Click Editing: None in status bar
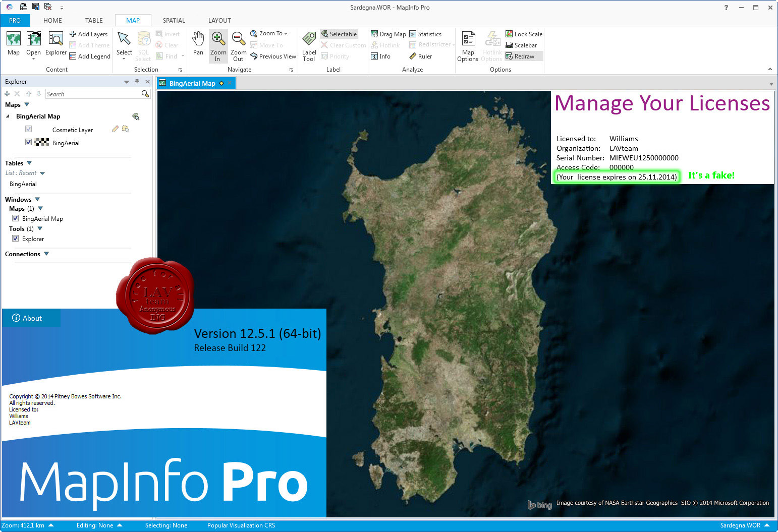The height and width of the screenshot is (532, 778). [x=99, y=525]
